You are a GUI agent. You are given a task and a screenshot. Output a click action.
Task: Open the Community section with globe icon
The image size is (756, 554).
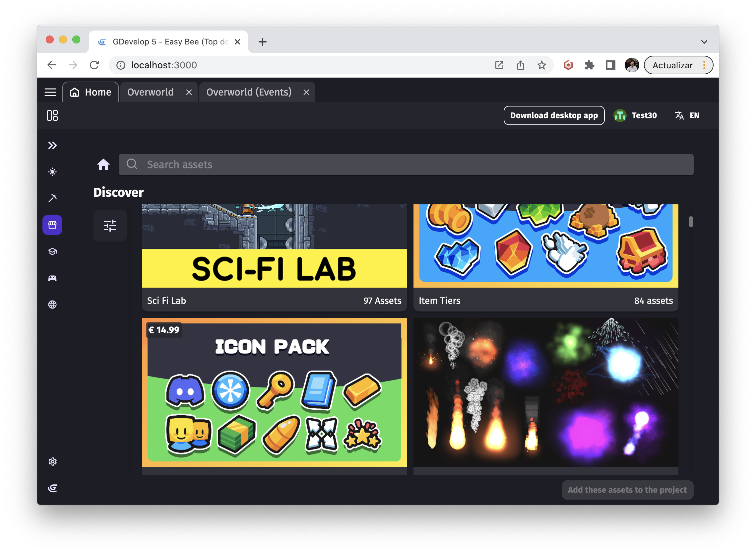53,305
